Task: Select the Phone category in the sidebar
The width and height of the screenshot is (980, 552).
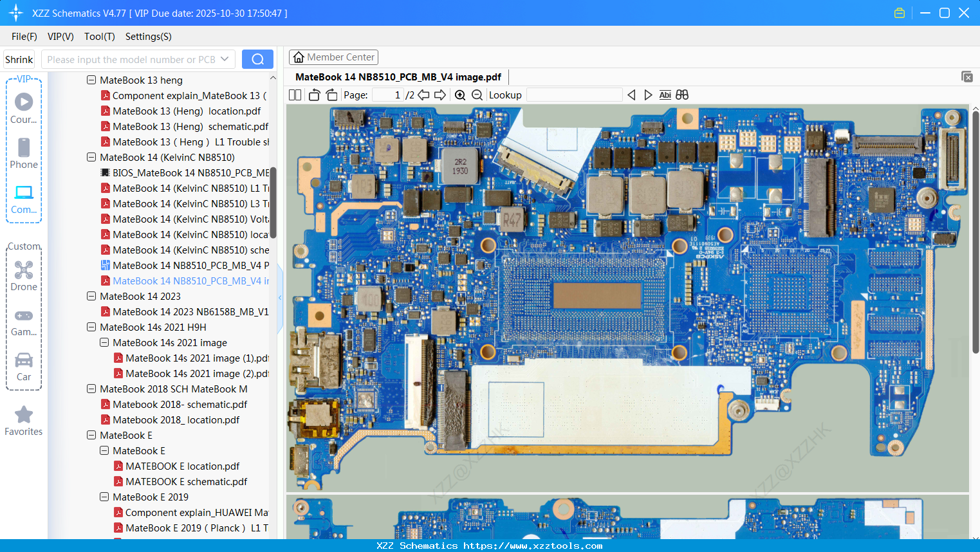Action: coord(24,153)
